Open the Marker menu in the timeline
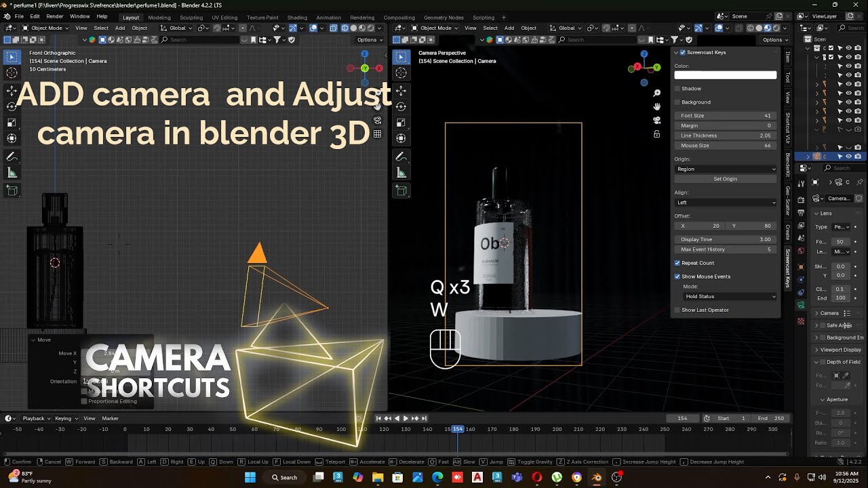 click(x=110, y=418)
